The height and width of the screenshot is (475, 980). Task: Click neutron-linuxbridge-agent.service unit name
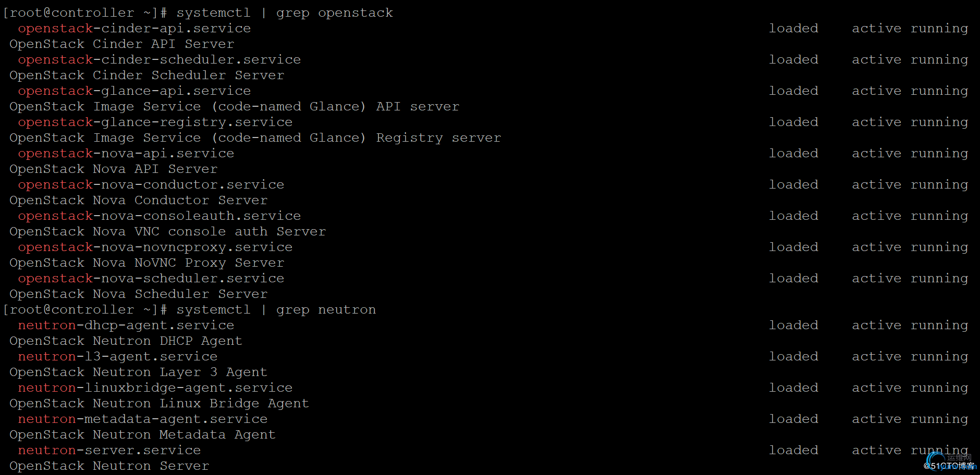pos(155,388)
